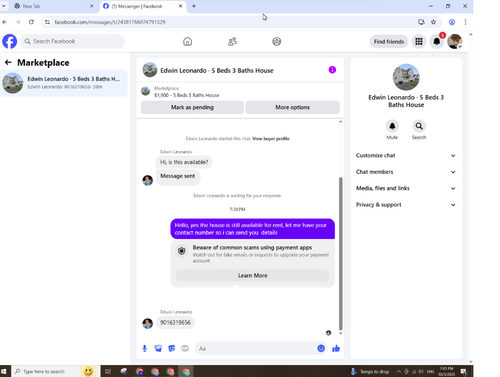Screen dimensions: 500x377
Task: Open the Chrome tab search dropdown
Action: tap(4, 6)
